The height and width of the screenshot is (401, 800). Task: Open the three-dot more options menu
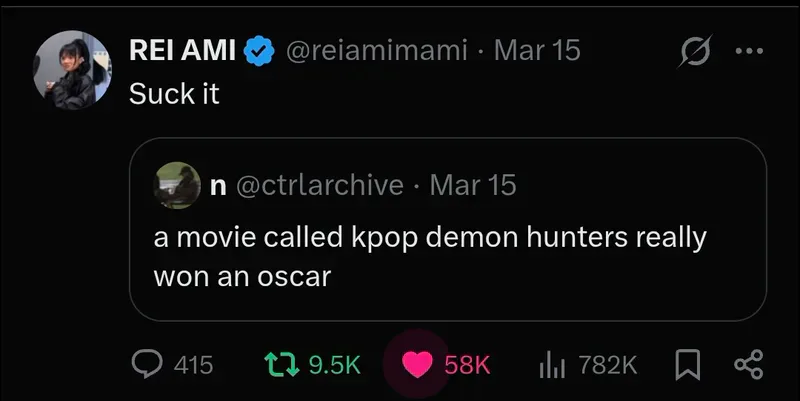tap(748, 52)
